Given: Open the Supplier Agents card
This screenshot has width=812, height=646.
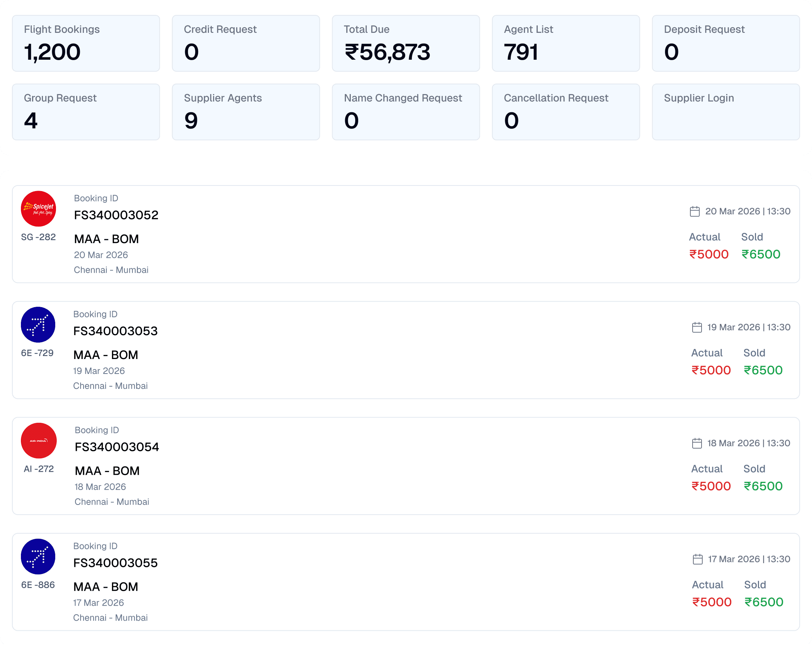Looking at the screenshot, I should pos(246,112).
